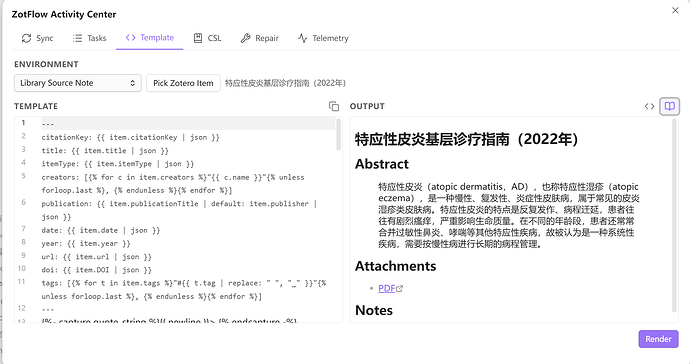The height and width of the screenshot is (364, 690).
Task: Click the Abstract heading in output
Action: point(382,164)
